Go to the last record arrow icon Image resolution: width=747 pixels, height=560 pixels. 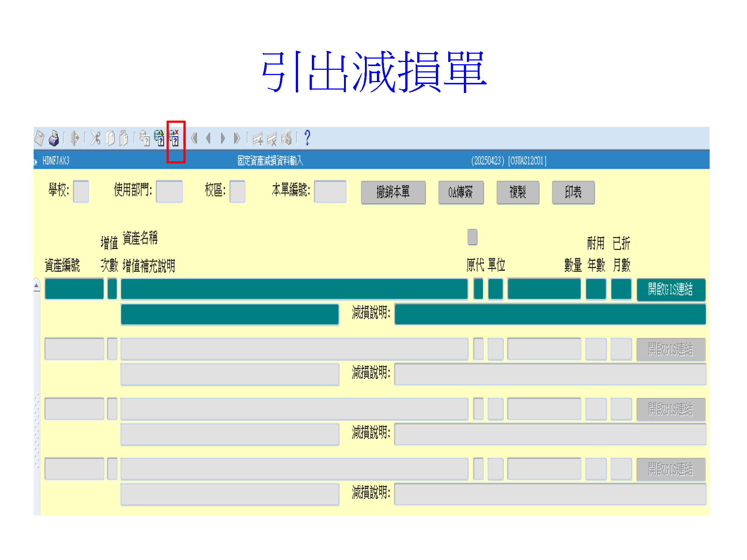pos(237,139)
